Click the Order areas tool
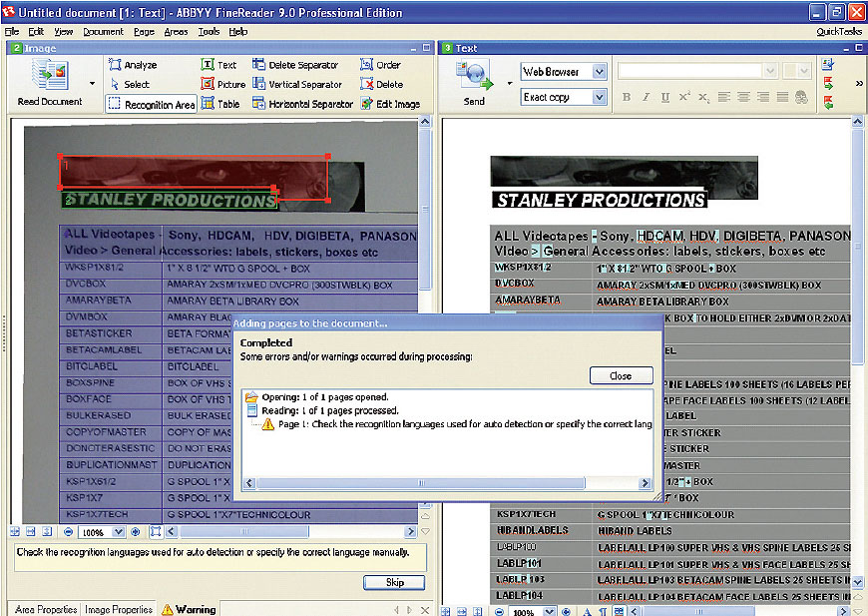The image size is (868, 616). point(380,65)
